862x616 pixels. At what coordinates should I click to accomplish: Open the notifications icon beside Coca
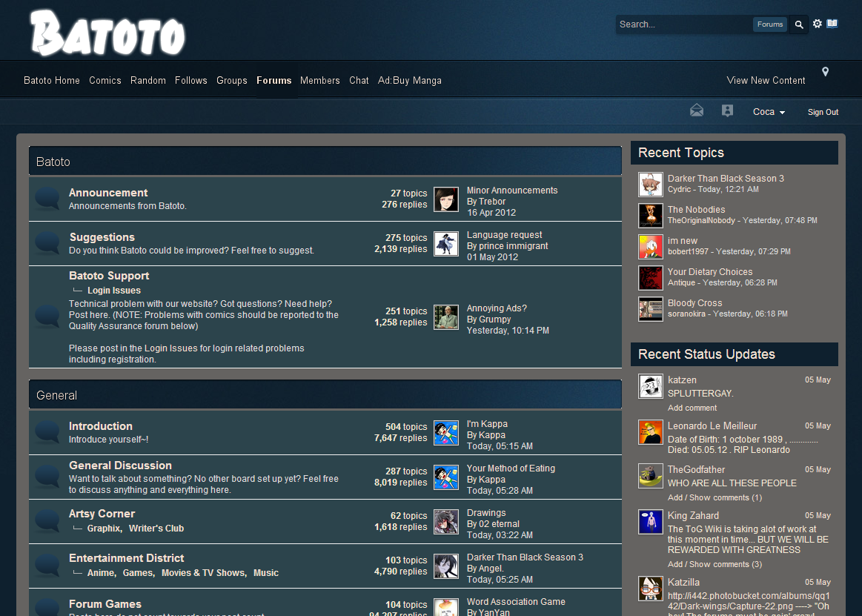[x=727, y=110]
